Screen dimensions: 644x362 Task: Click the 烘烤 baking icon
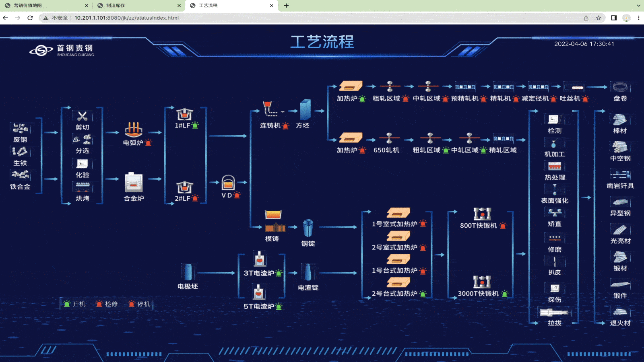point(82,187)
